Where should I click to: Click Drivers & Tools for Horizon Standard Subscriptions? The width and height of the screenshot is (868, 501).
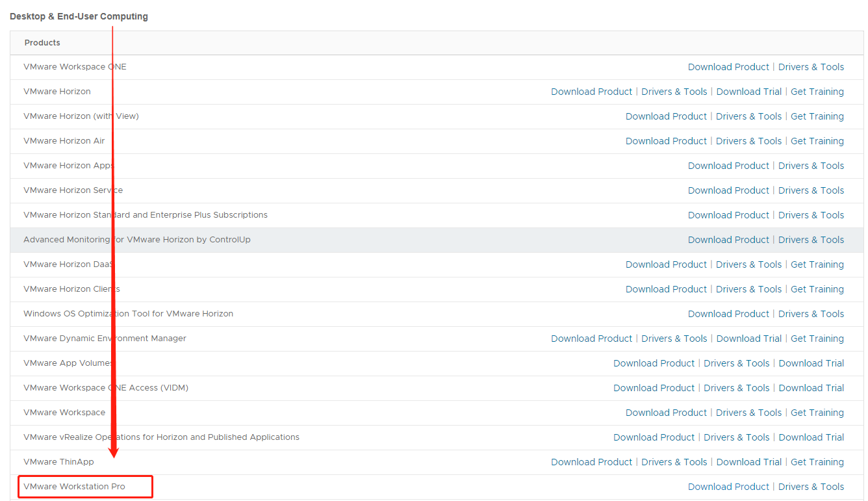811,215
